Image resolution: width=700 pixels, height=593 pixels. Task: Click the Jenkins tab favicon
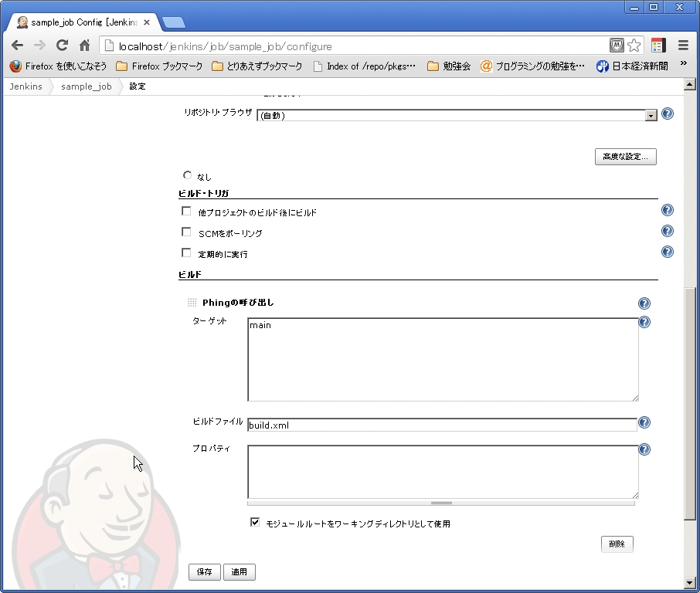click(22, 22)
